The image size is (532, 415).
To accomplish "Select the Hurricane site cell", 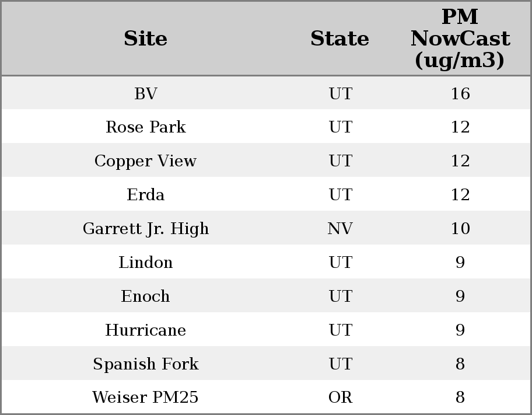I will tap(145, 330).
